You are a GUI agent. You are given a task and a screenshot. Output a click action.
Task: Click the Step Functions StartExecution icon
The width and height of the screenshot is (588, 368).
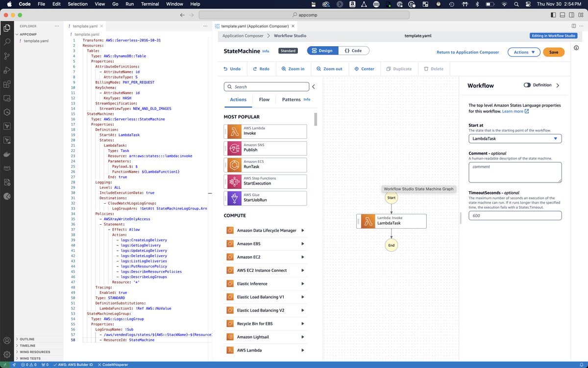click(234, 181)
